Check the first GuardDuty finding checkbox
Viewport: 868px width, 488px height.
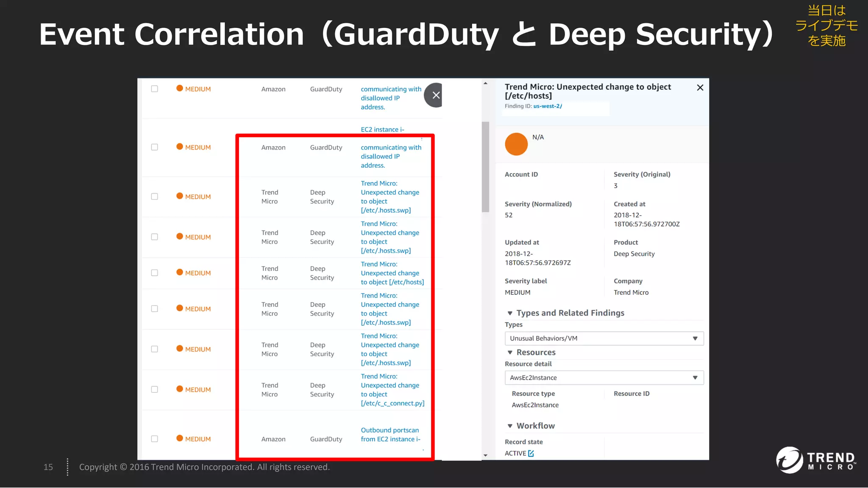[155, 89]
